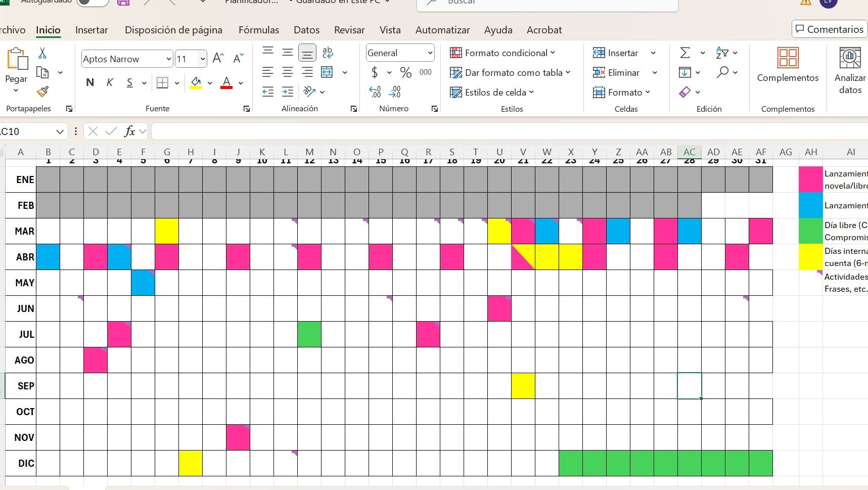Decrease font size with the small A
The width and height of the screenshot is (868, 490).
[238, 58]
